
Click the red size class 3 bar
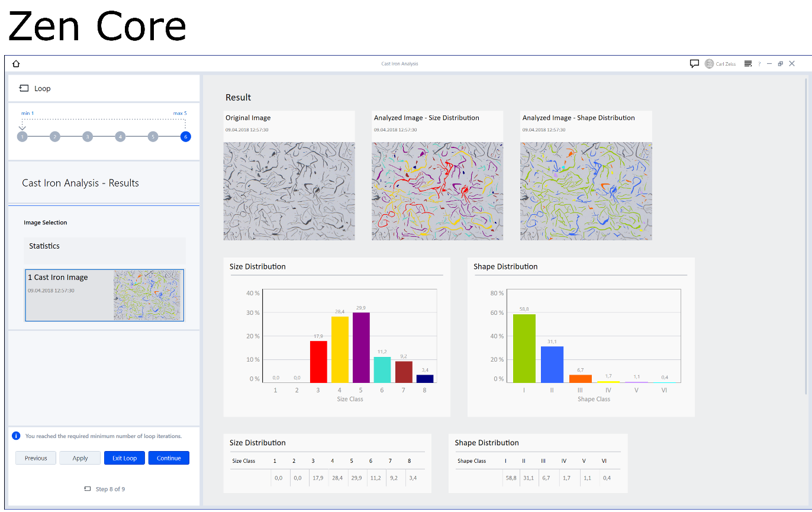318,362
